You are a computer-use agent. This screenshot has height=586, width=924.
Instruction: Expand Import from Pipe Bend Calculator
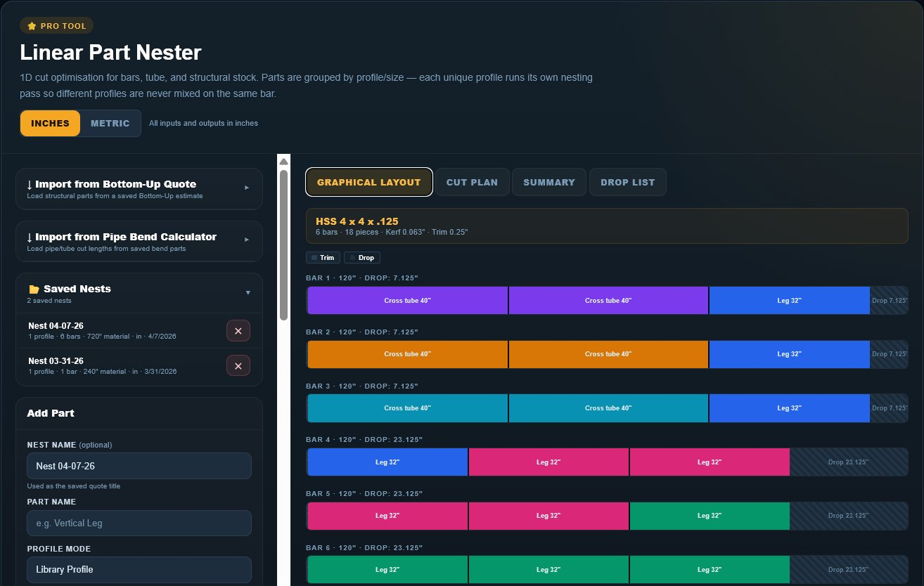(x=139, y=241)
